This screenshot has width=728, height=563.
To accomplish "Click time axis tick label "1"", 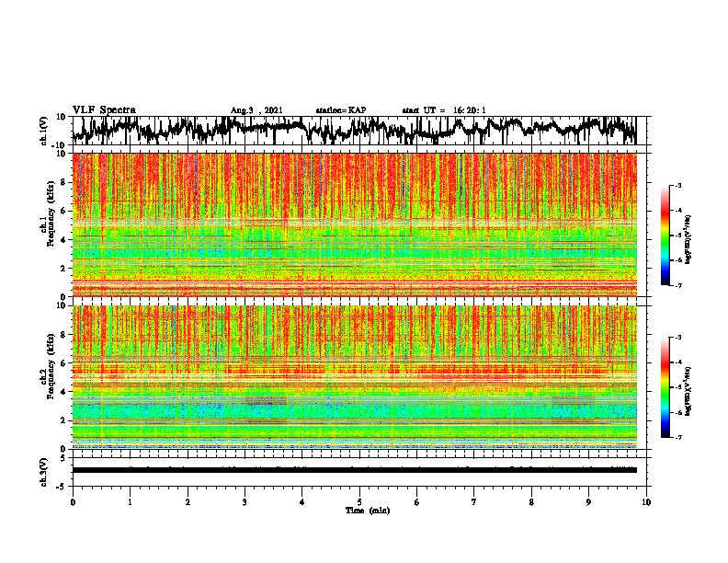I will point(130,502).
